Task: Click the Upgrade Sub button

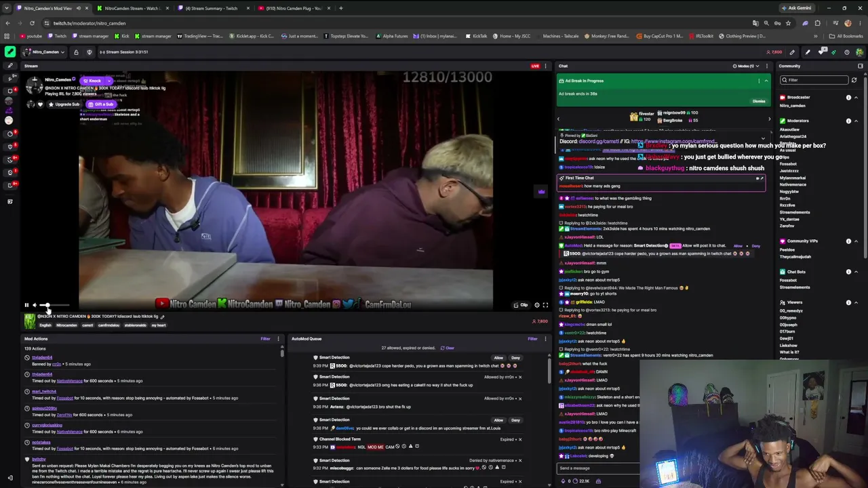Action: point(64,104)
